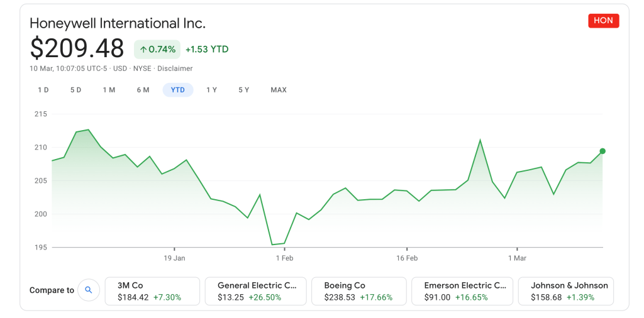View the 1 Y price history
Image resolution: width=644 pixels, height=318 pixels.
click(212, 90)
